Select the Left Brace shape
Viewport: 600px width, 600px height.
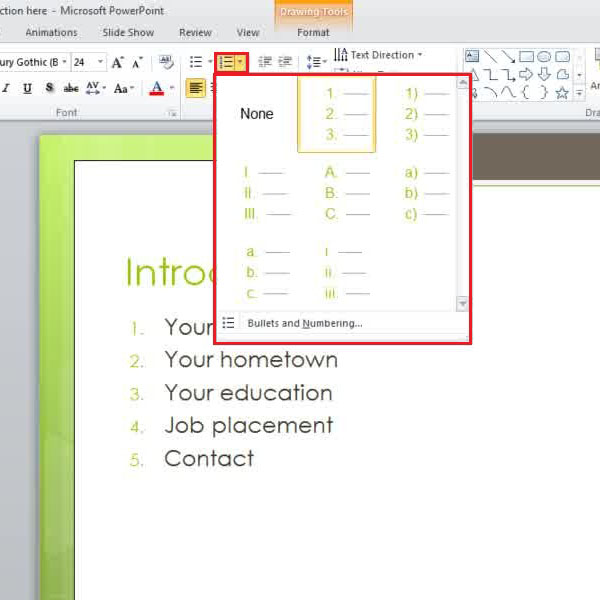pos(527,93)
